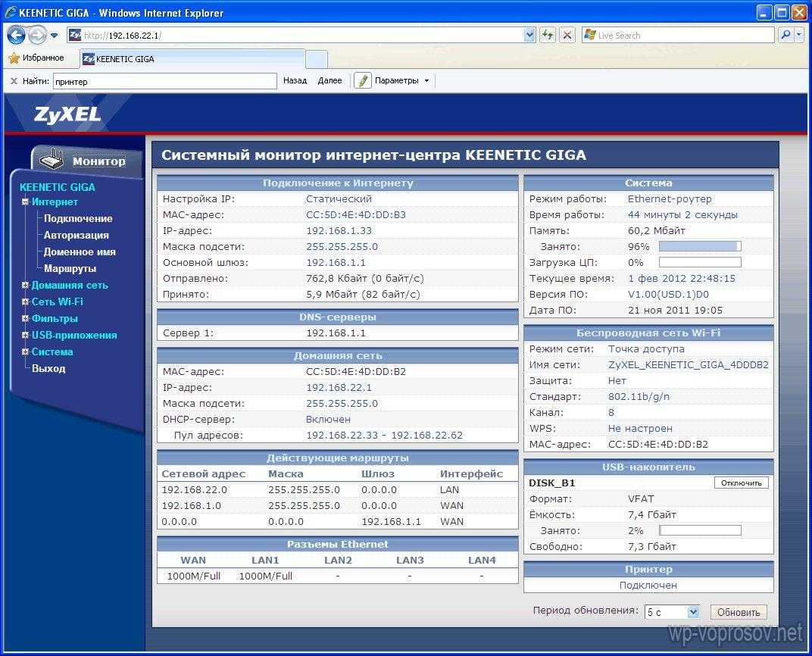Click the find text field with принтер
812x656 pixels.
[164, 81]
